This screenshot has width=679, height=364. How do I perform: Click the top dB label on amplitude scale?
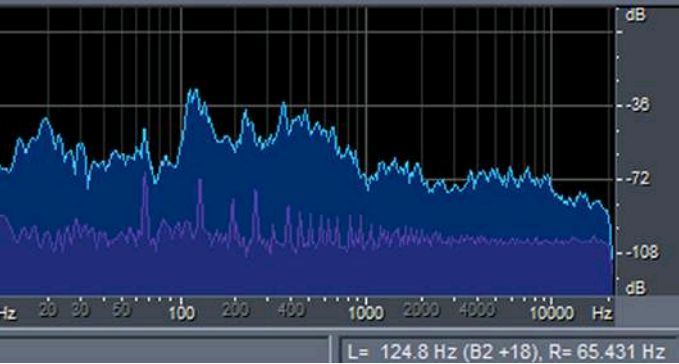click(x=635, y=16)
